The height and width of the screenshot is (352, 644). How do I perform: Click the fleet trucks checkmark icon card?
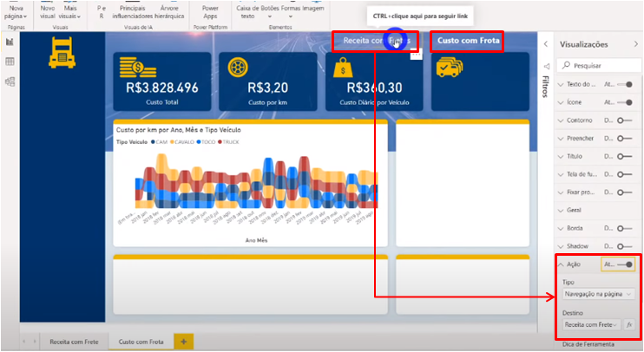[450, 68]
